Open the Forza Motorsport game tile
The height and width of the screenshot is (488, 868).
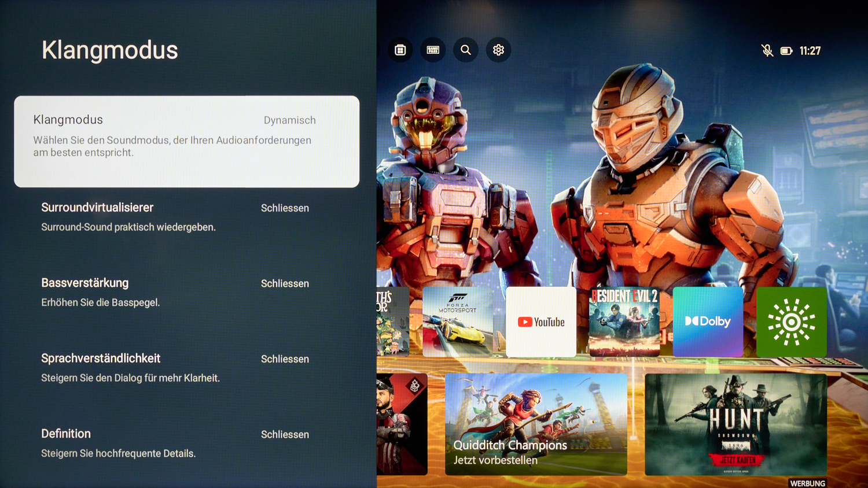458,322
